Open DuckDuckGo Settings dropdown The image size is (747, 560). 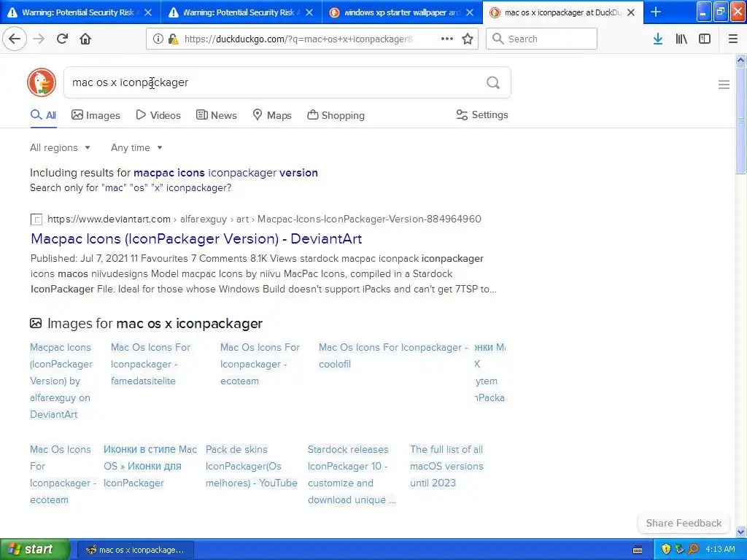(482, 114)
